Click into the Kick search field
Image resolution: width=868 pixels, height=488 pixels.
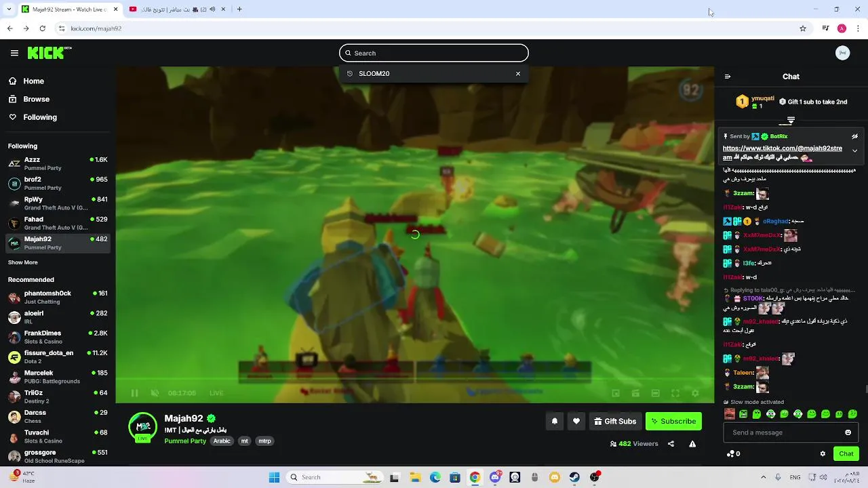point(434,53)
